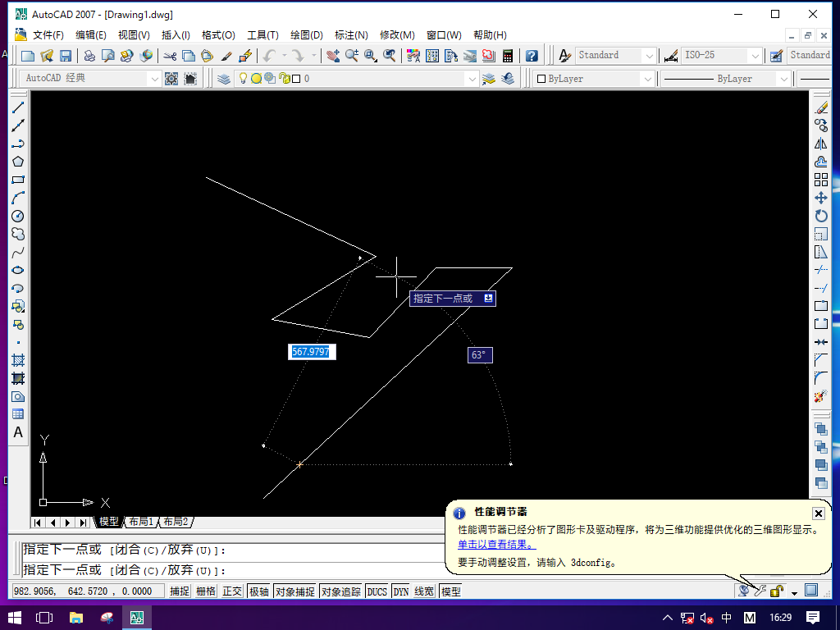Open the Layer Properties Manager icon
The width and height of the screenshot is (840, 630).
coord(224,79)
